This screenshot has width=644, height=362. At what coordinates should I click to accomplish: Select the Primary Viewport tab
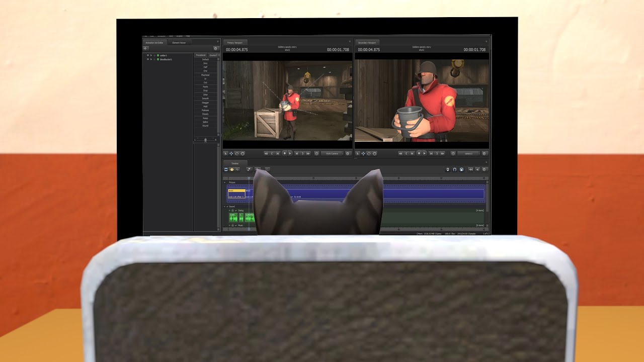point(234,43)
